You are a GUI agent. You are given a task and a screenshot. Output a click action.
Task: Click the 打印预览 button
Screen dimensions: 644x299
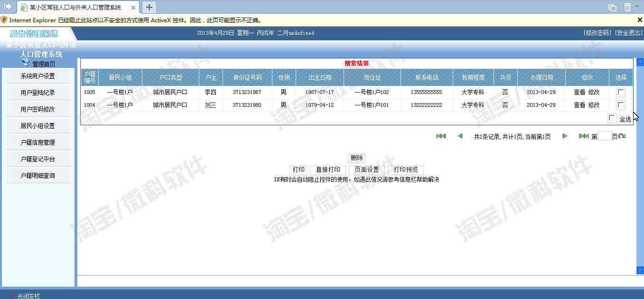406,170
